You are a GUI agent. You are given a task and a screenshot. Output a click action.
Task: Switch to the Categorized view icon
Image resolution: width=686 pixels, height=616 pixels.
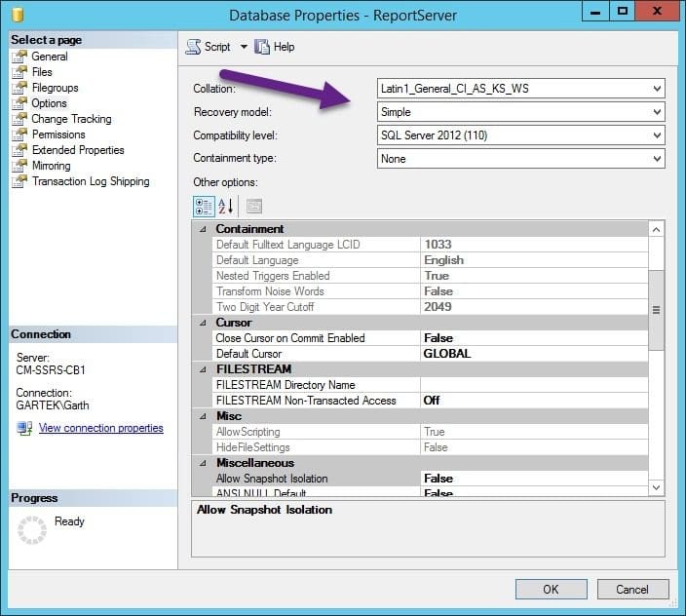(204, 207)
